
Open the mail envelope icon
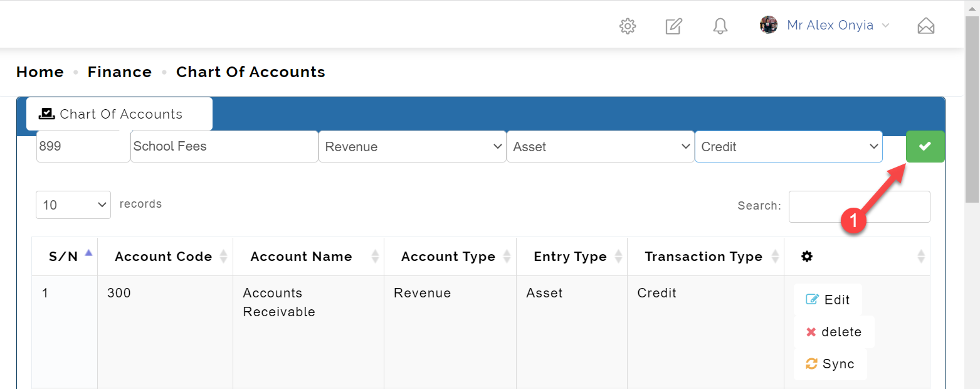(x=926, y=26)
